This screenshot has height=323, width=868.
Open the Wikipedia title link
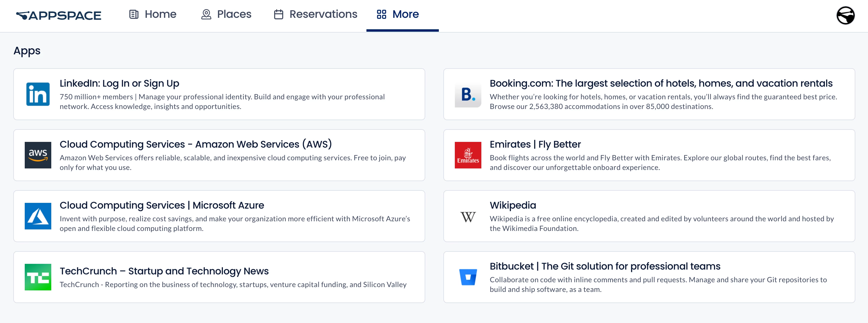(x=512, y=205)
